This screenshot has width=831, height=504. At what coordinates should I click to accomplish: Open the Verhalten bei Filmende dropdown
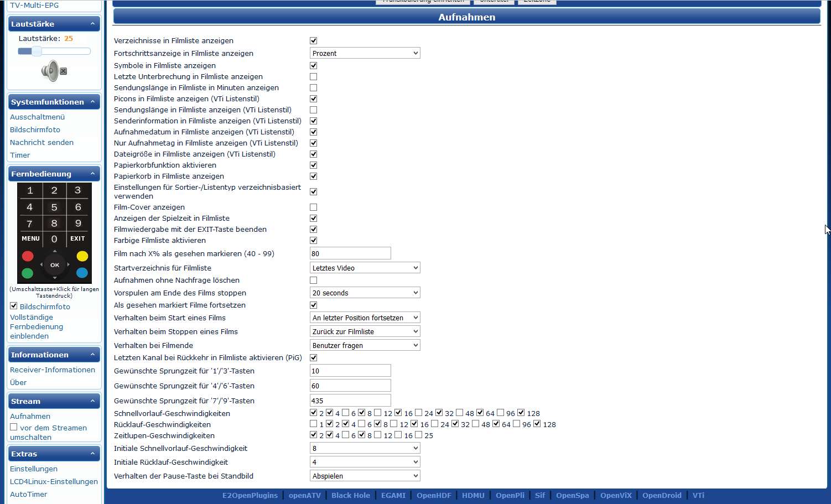(x=365, y=346)
